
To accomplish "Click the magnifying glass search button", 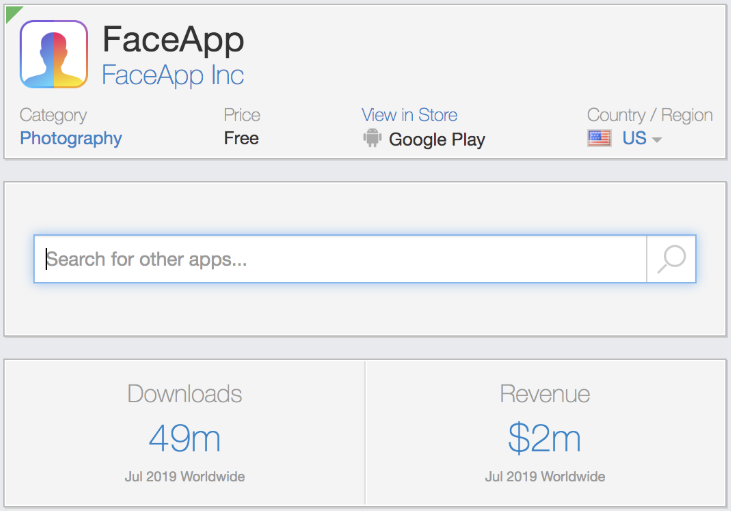I will point(671,259).
